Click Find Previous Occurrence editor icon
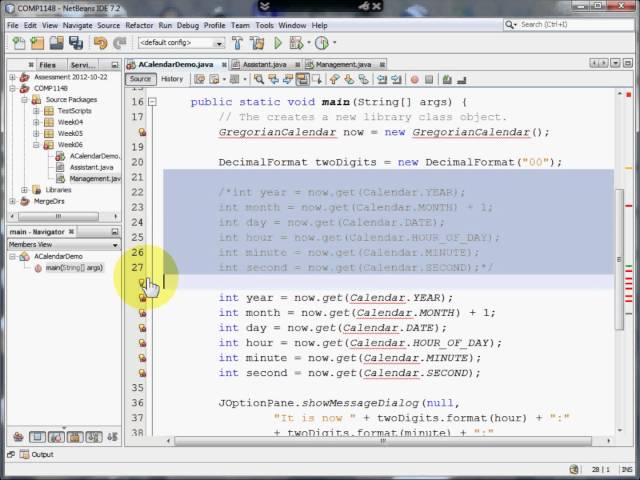 [273, 79]
